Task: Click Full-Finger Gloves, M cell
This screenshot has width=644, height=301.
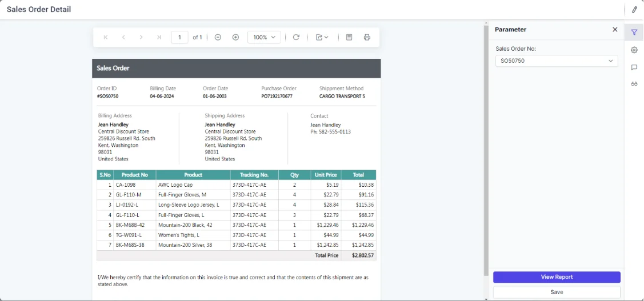Action: [193, 195]
